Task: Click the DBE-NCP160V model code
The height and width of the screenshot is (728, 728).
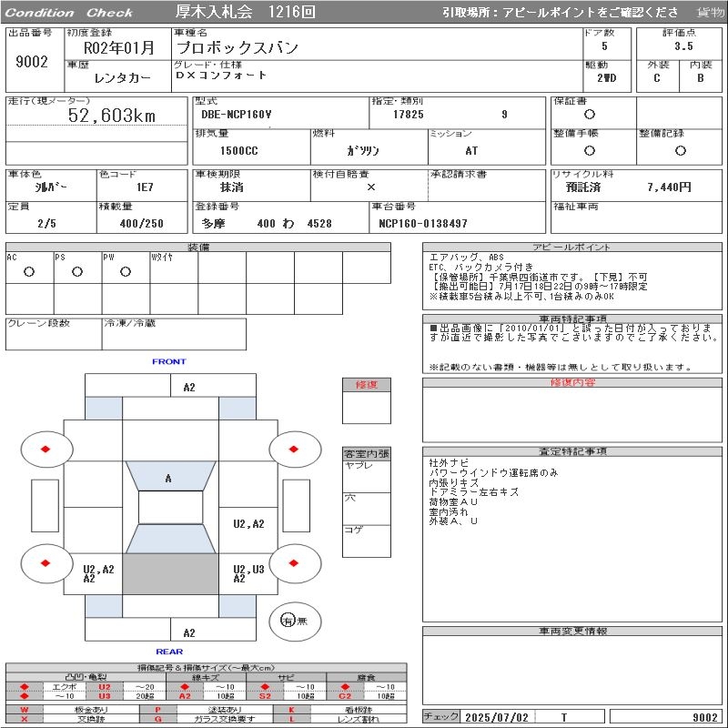Action: 237,115
